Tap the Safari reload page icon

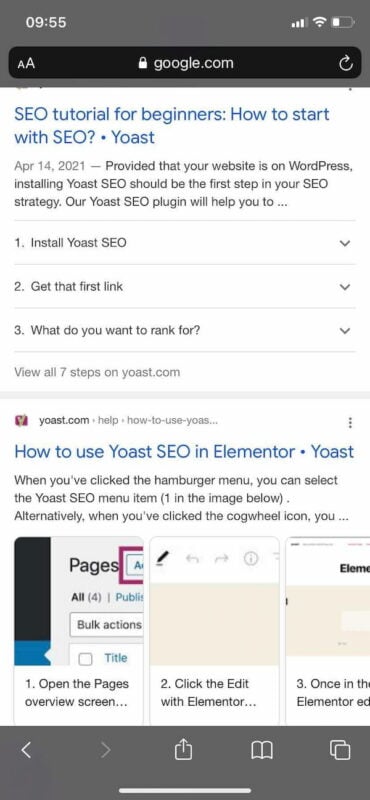[x=346, y=64]
